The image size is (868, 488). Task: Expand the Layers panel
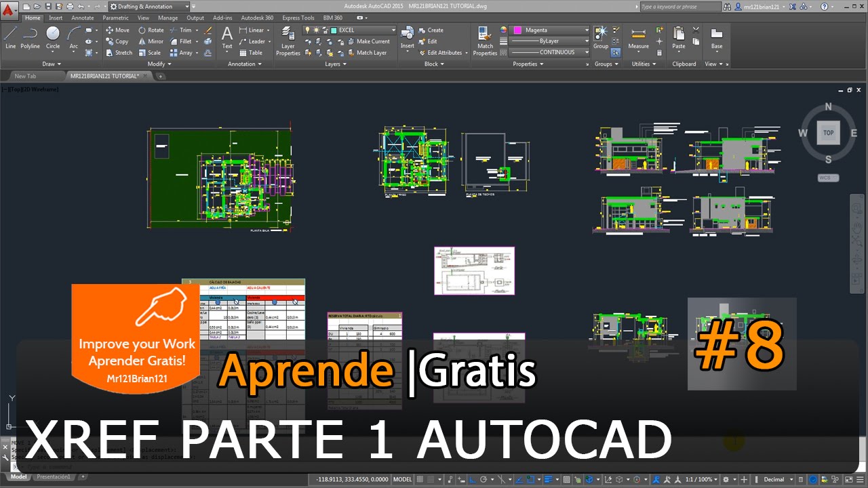point(336,64)
